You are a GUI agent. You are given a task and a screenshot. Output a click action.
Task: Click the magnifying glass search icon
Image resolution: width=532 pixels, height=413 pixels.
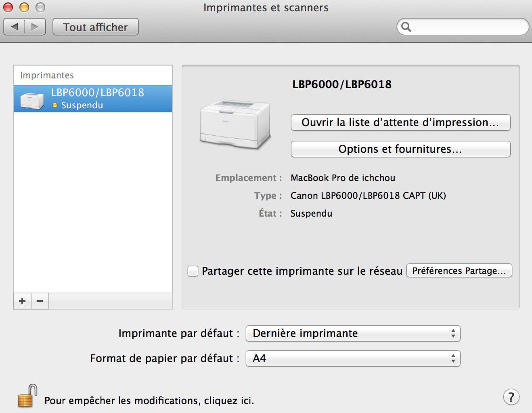pos(406,27)
